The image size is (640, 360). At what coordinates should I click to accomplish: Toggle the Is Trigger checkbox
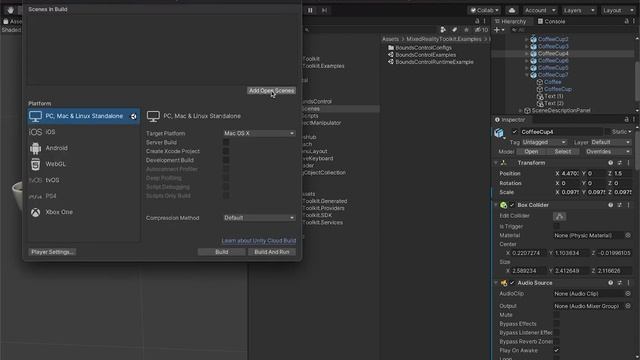tap(557, 226)
